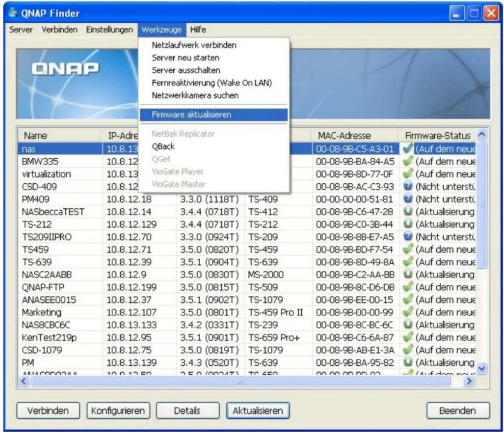Click green checkmark icon in CSD-1079 row

click(408, 349)
